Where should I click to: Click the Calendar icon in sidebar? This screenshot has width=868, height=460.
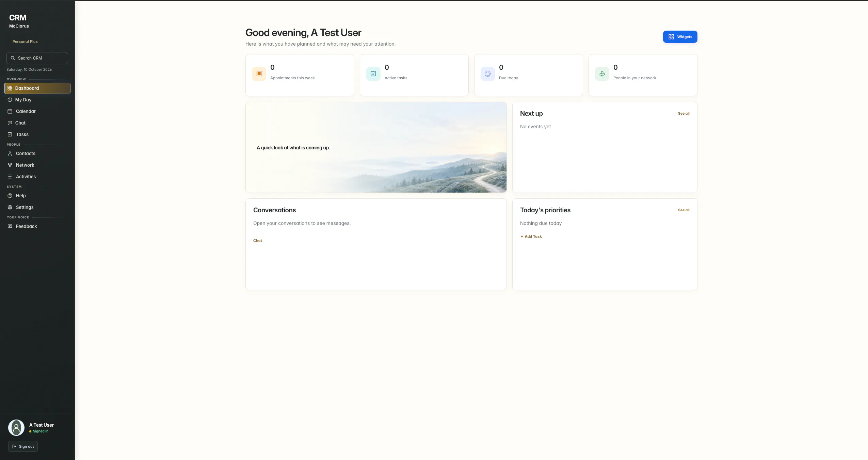click(x=10, y=111)
